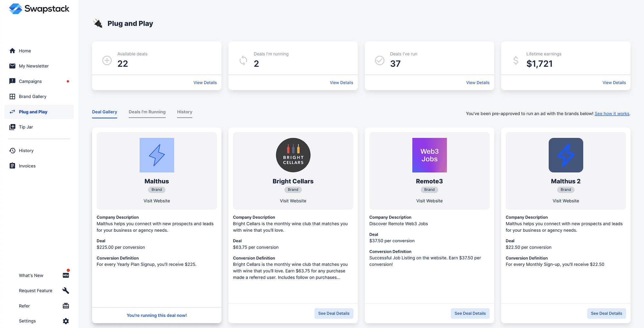Click the Request Feature wrench icon
The width and height of the screenshot is (644, 328).
(x=66, y=291)
